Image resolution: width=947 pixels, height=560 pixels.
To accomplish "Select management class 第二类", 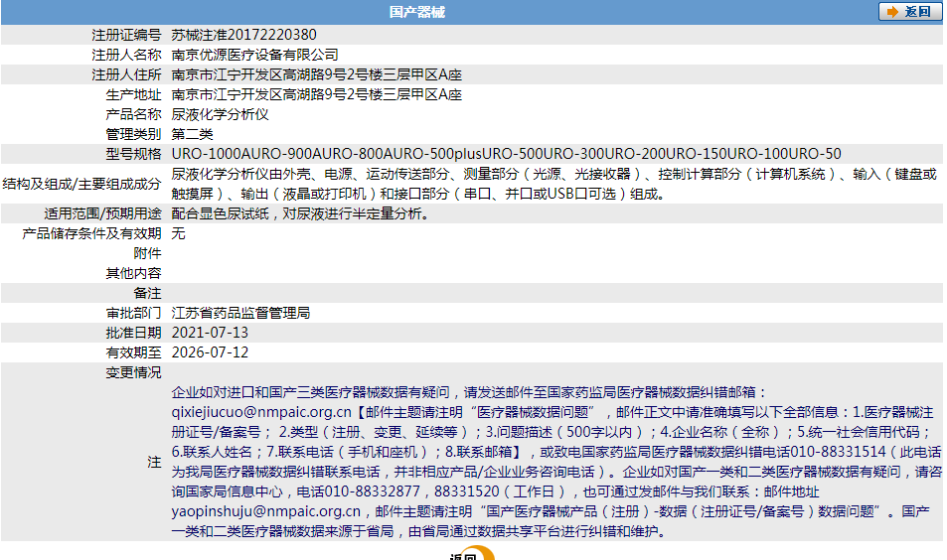I will click(192, 134).
